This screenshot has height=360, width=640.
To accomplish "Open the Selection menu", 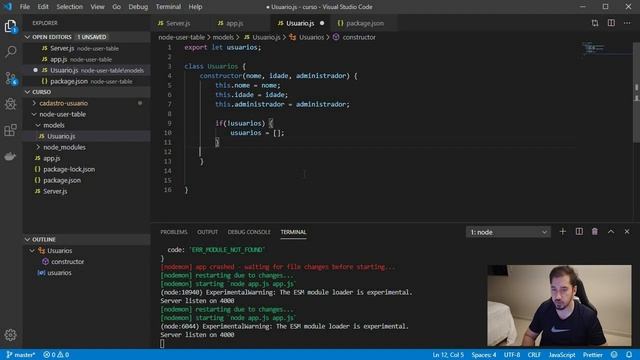I will click(x=69, y=7).
